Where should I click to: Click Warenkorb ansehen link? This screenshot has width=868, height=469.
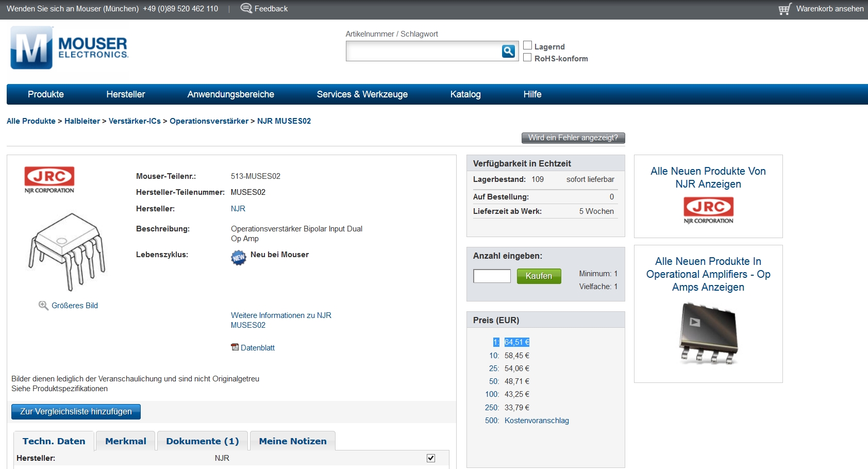pyautogui.click(x=830, y=9)
